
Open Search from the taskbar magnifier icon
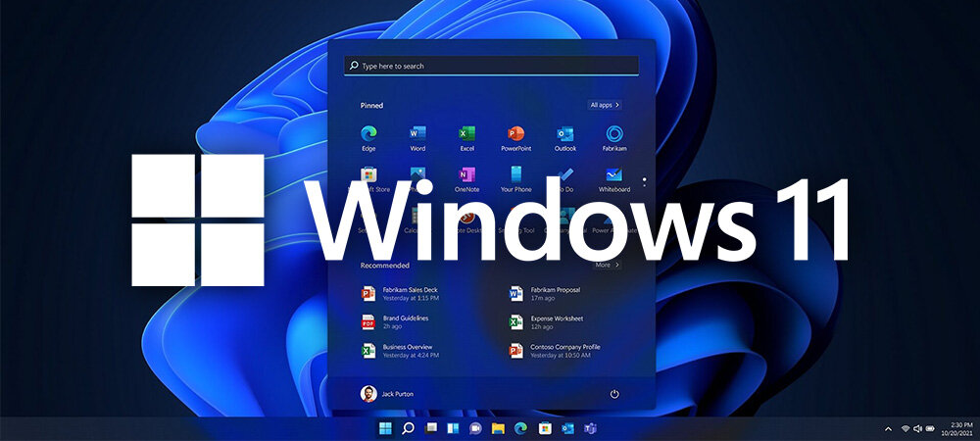pos(408,428)
